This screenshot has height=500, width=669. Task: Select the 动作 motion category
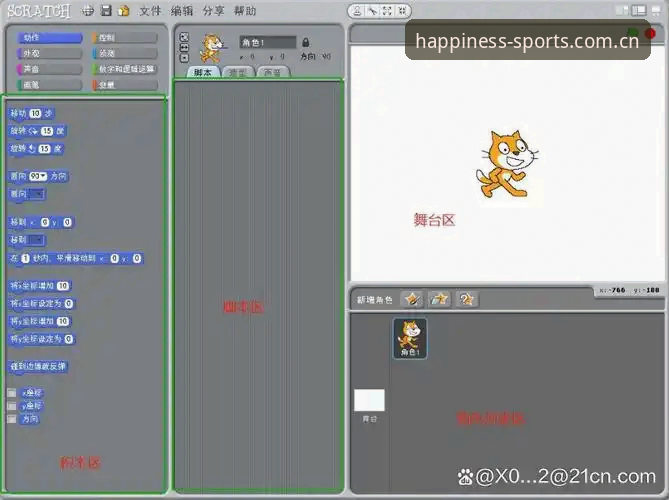[x=49, y=38]
